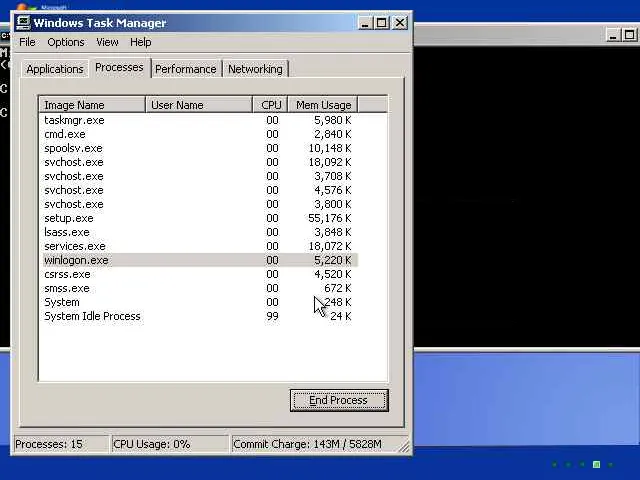Click the Task Manager title bar icon
640x480 pixels.
(23, 23)
